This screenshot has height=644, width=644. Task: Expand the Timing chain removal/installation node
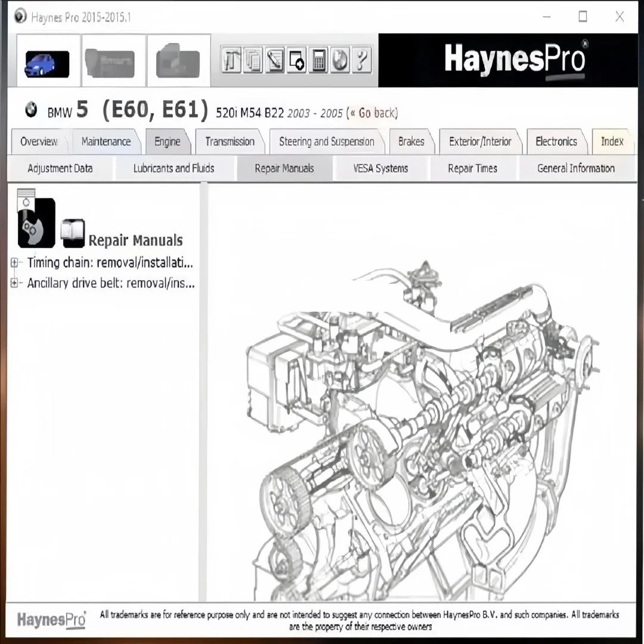pyautogui.click(x=14, y=263)
